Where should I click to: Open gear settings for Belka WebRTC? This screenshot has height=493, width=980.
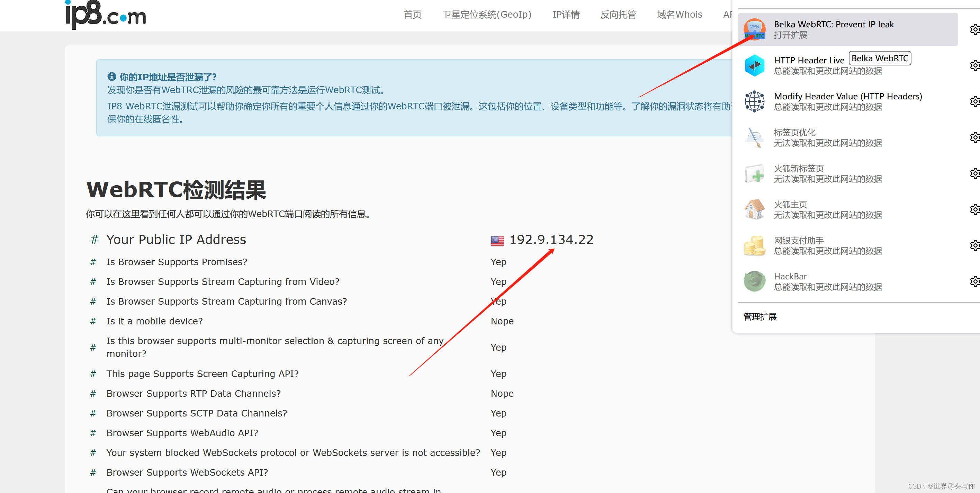[975, 29]
